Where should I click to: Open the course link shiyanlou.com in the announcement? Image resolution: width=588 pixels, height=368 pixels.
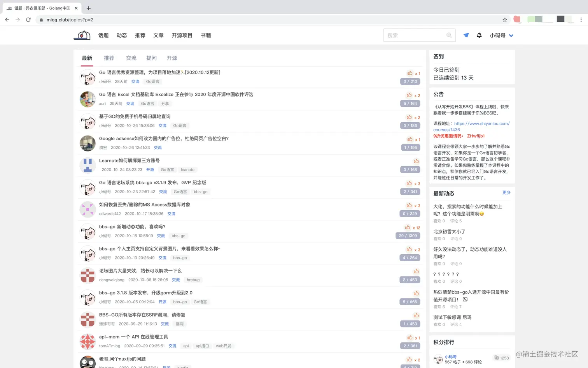(481, 123)
